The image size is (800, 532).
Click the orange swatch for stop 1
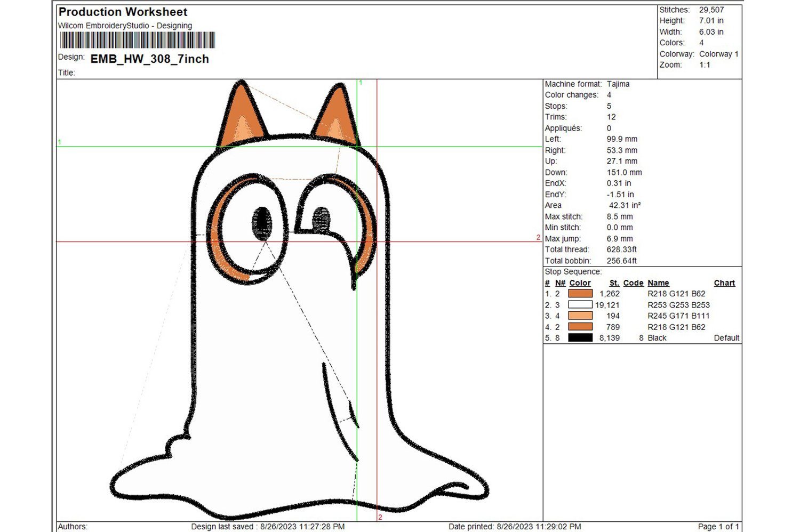click(580, 294)
